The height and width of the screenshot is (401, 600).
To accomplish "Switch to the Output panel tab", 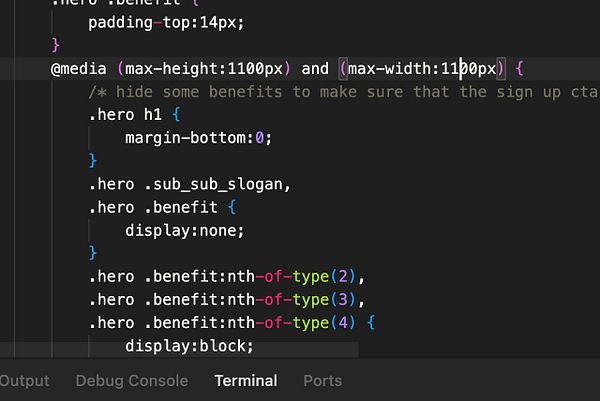I will coord(24,381).
